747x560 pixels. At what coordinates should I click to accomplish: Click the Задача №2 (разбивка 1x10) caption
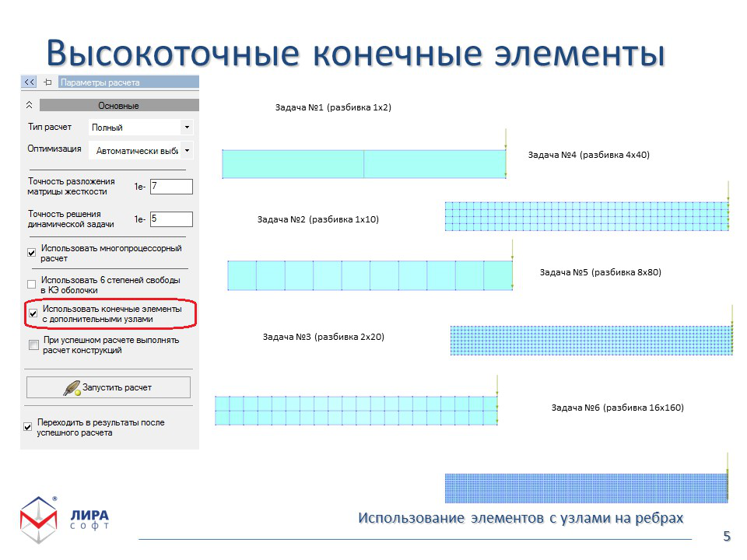[317, 219]
